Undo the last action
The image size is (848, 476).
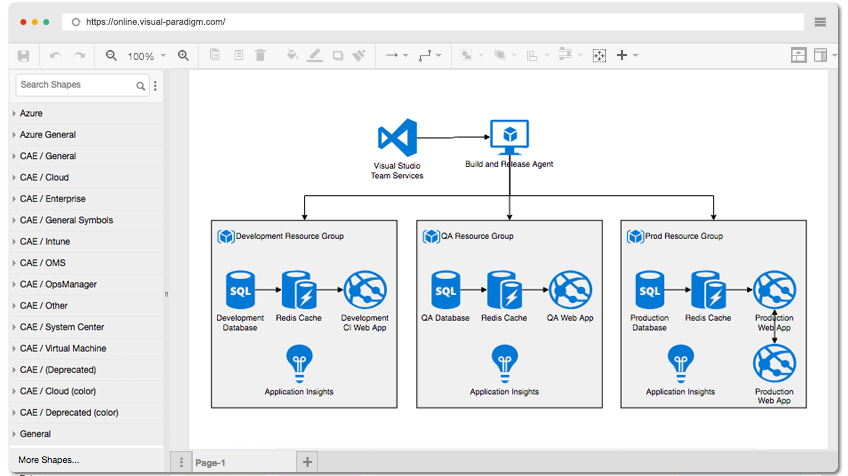click(55, 56)
